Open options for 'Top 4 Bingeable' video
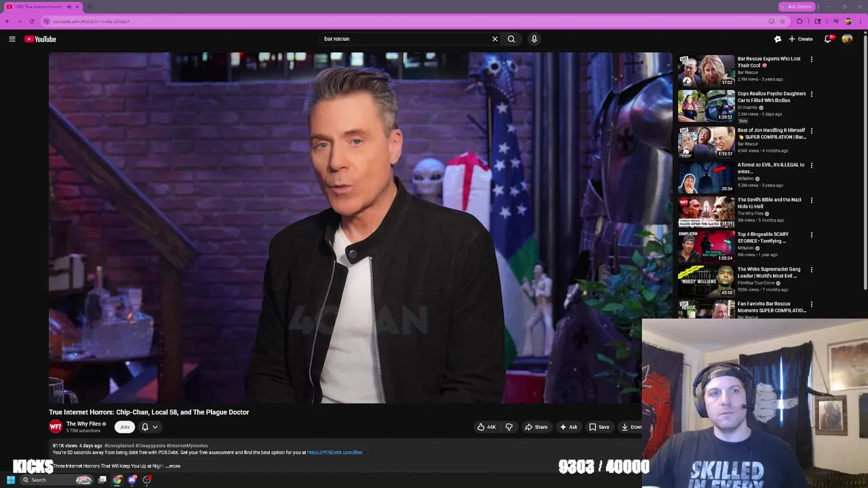868x488 pixels. (811, 235)
